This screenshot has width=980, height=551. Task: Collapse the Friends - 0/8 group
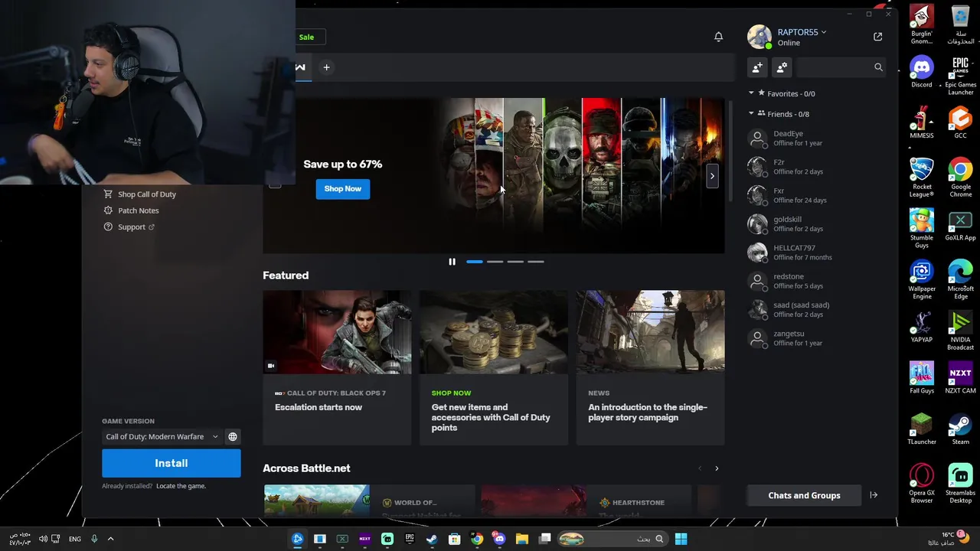pos(751,113)
